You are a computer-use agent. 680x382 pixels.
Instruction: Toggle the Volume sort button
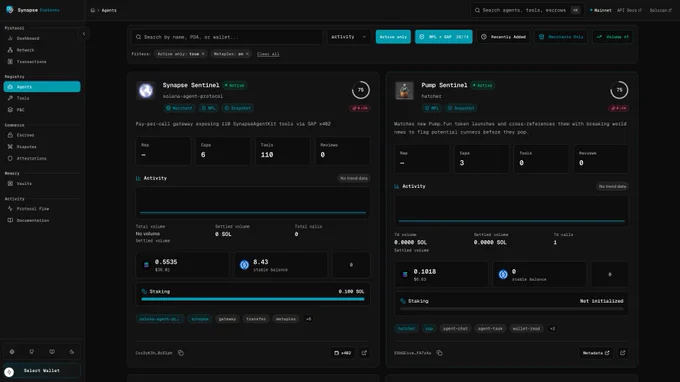tap(612, 37)
